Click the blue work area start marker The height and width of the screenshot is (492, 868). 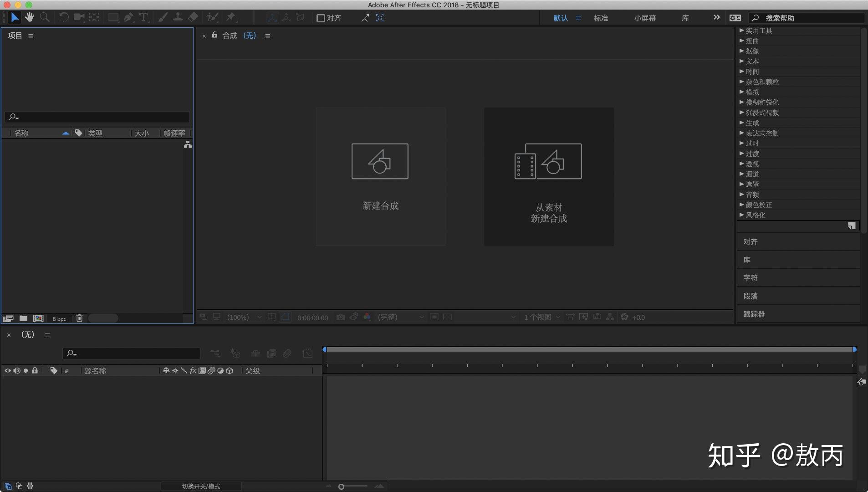(x=324, y=349)
